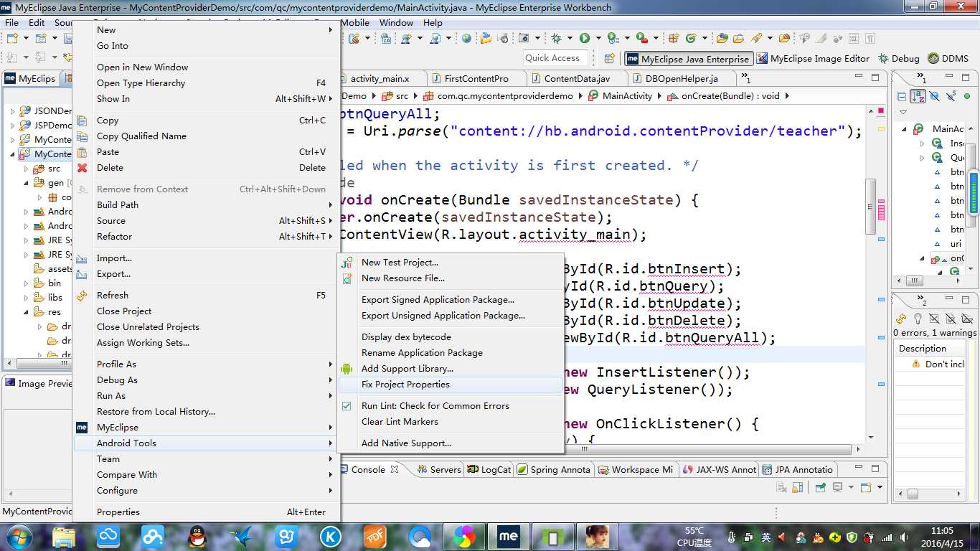The image size is (980, 551).
Task: Select Add Support Library menu entry
Action: 451,369
